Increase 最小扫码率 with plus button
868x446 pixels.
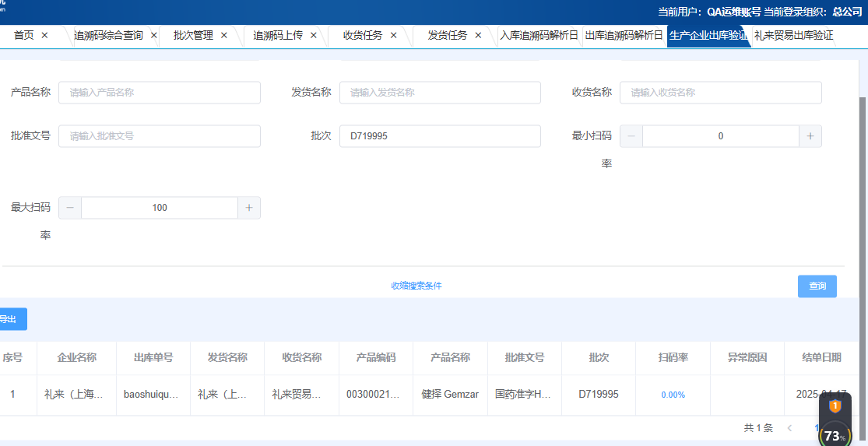[x=810, y=136]
